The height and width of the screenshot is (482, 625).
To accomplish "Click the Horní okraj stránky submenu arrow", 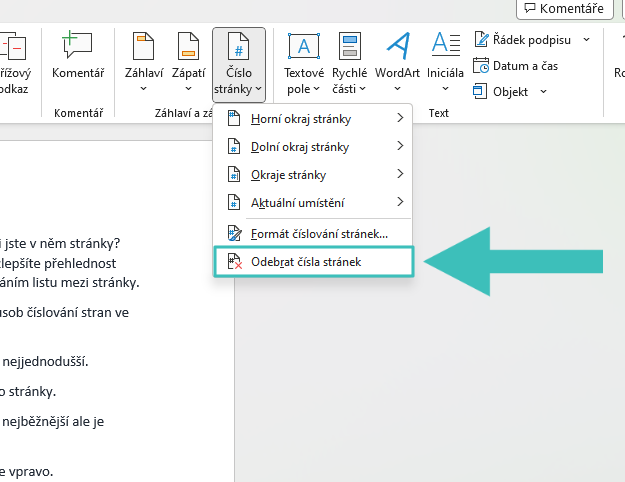I will (x=400, y=118).
